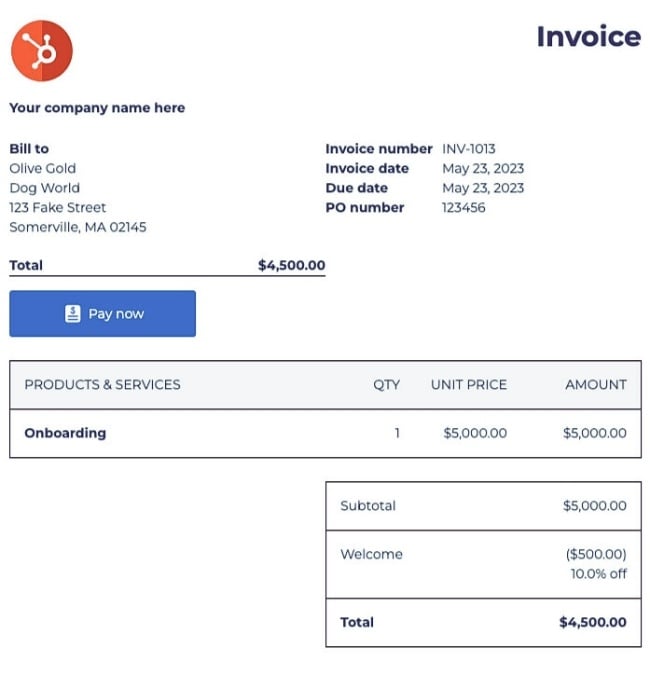Viewport: 650px width, 691px height.
Task: Select invoice number INV-1013
Action: point(468,149)
